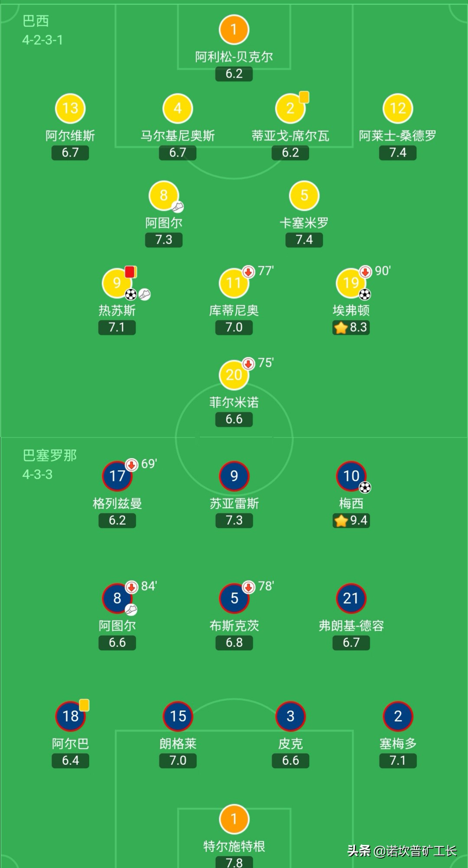Click the goal ball icon on 埃弗顿
The image size is (468, 868).
(365, 294)
